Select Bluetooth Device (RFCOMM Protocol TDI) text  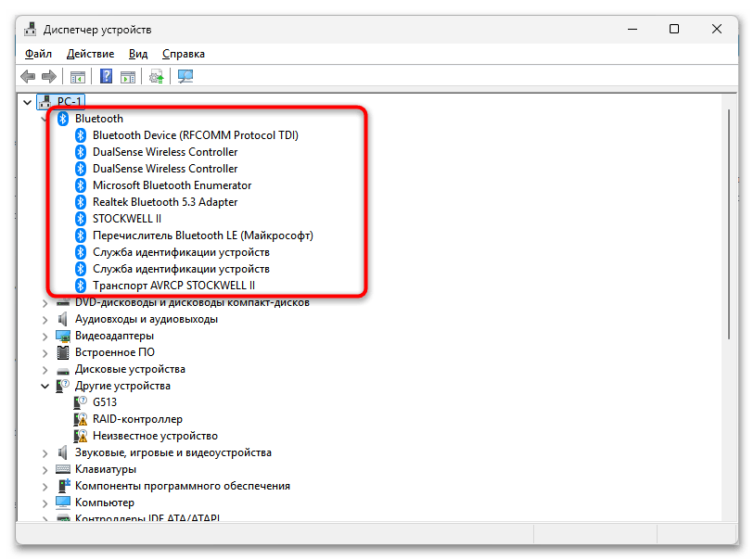tap(196, 135)
